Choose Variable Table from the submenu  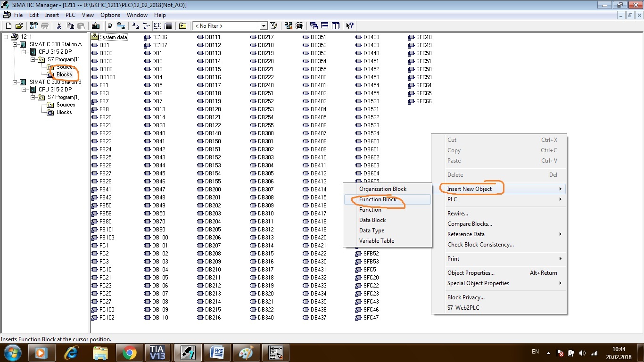(x=388, y=241)
